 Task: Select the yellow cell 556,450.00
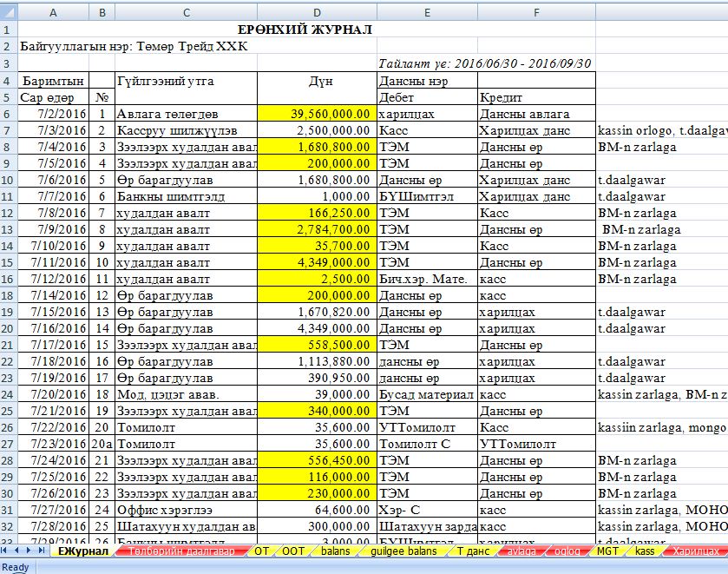(x=317, y=460)
